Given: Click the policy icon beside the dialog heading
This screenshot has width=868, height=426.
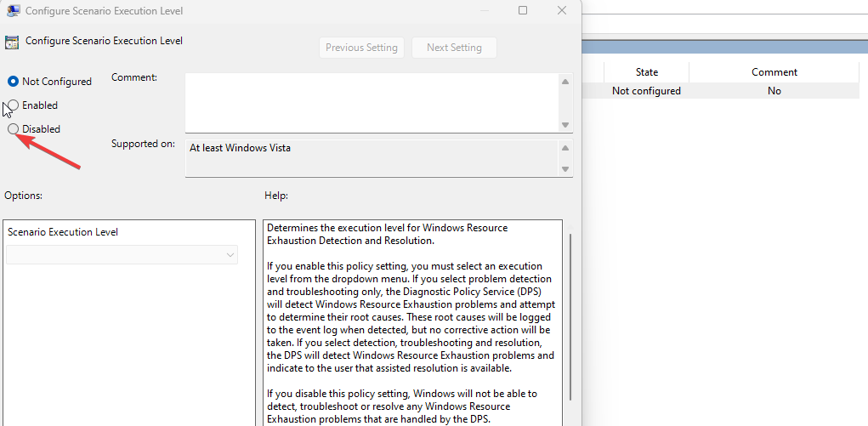Looking at the screenshot, I should point(11,43).
